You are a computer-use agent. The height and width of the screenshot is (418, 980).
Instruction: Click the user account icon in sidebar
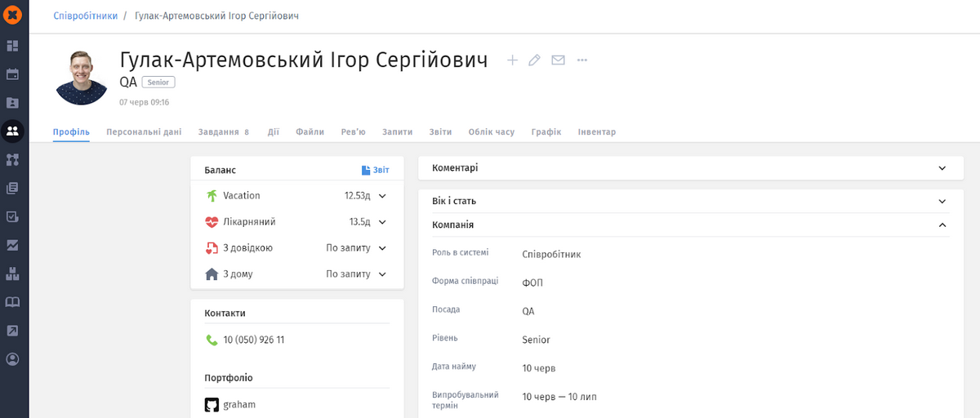click(x=13, y=359)
